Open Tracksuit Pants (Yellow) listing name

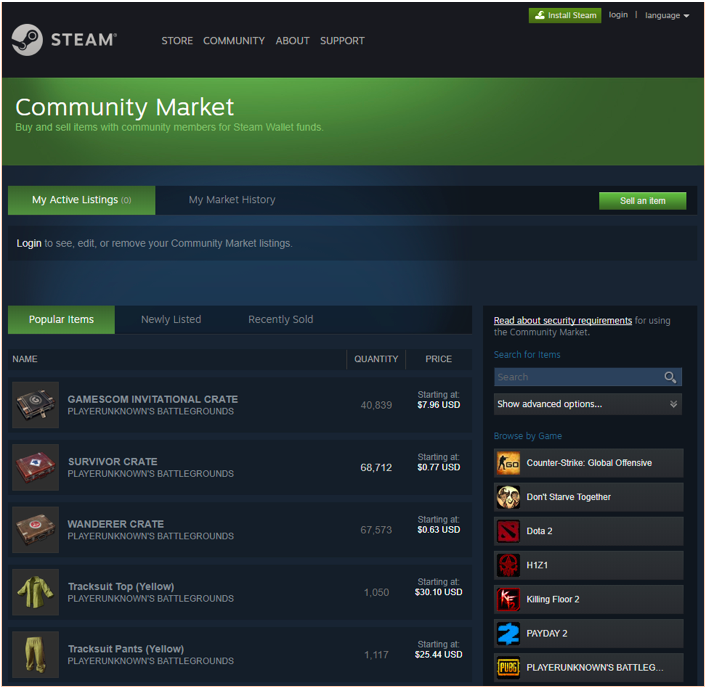(126, 649)
